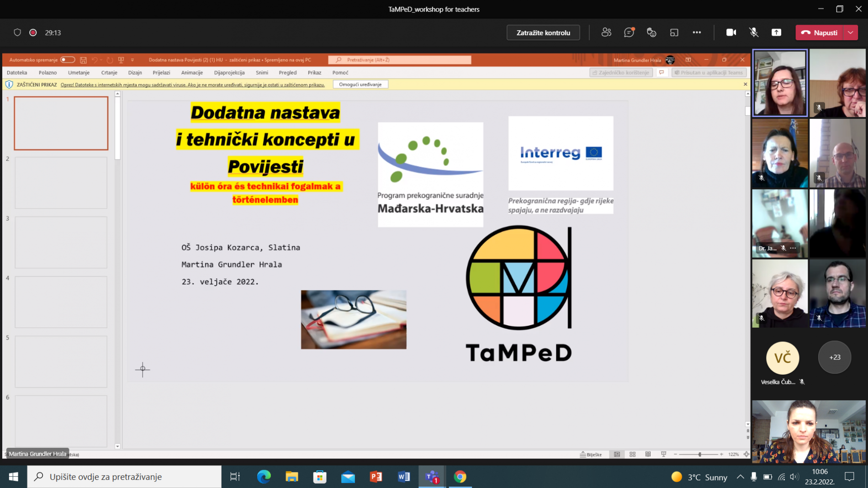
Task: Open the Umetanje tab
Action: [x=79, y=73]
